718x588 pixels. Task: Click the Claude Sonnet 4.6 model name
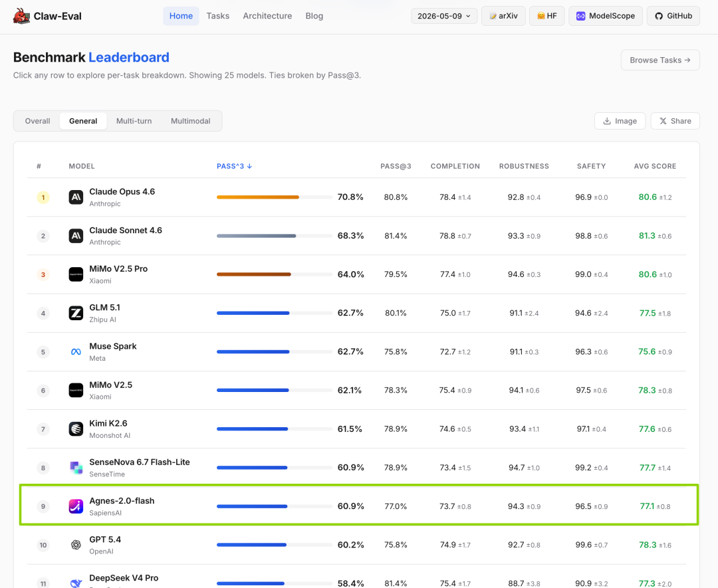(x=126, y=230)
